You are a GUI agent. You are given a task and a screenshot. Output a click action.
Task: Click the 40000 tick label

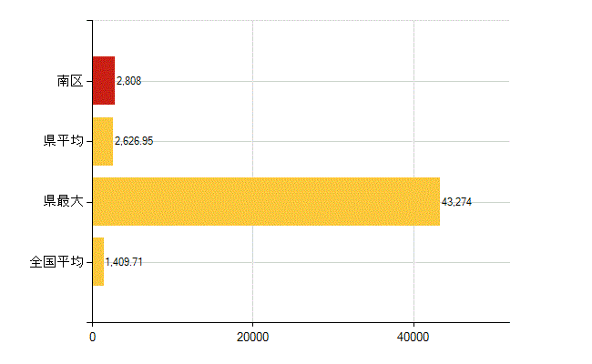[413, 337]
